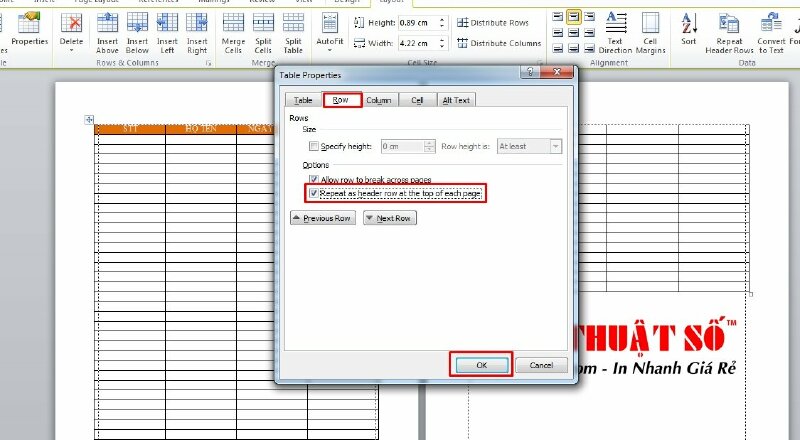
Task: Open Cell Margins settings
Action: [651, 33]
